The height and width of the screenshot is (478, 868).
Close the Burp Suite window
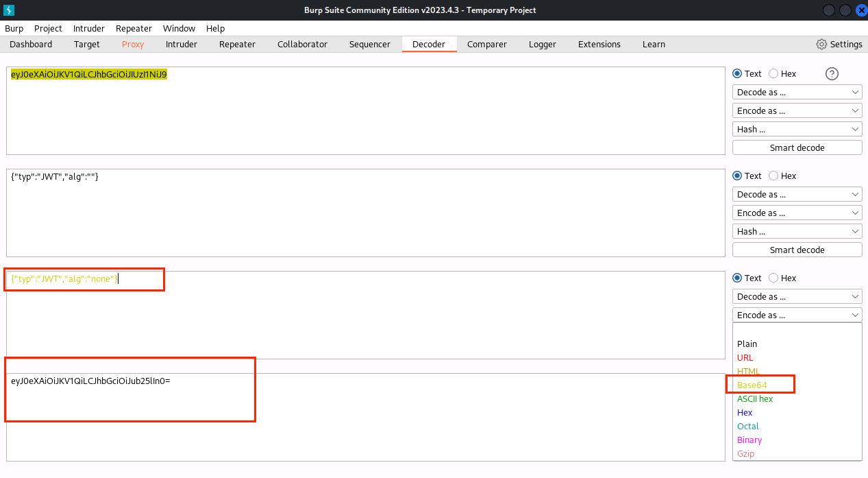click(x=861, y=10)
